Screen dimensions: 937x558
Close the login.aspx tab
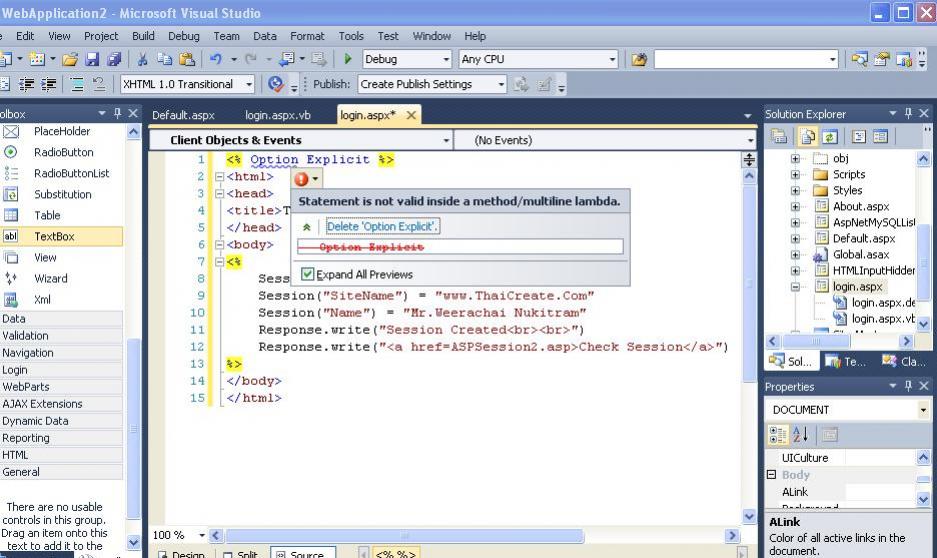coord(411,115)
